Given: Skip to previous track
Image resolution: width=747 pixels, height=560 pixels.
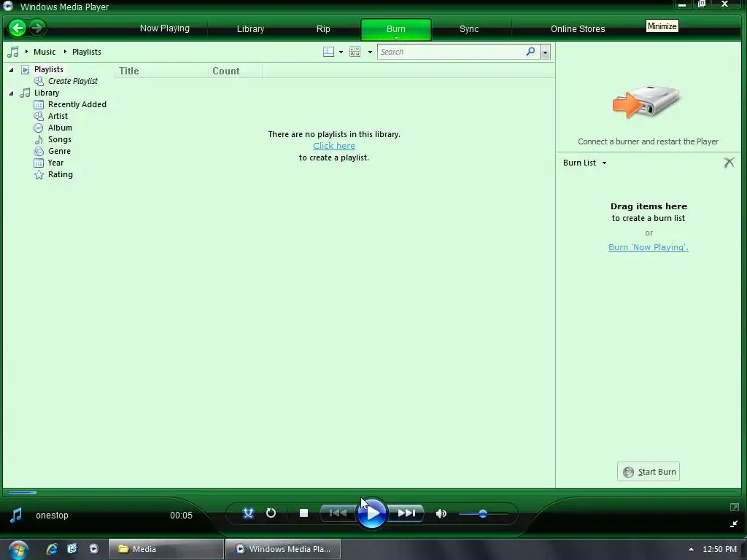Looking at the screenshot, I should pos(338,513).
